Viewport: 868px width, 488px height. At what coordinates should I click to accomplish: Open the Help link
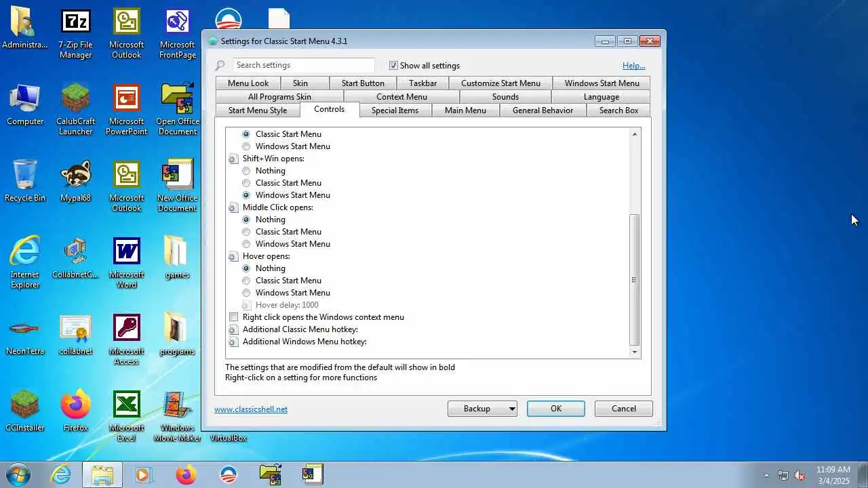pos(634,66)
